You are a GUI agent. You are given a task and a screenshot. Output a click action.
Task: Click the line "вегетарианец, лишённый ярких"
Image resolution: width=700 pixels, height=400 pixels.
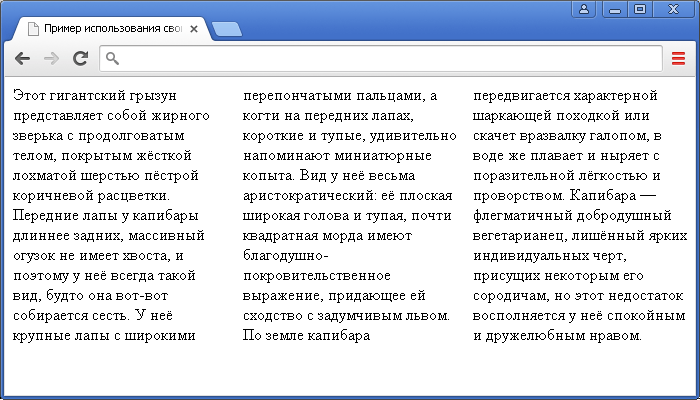[x=580, y=235]
